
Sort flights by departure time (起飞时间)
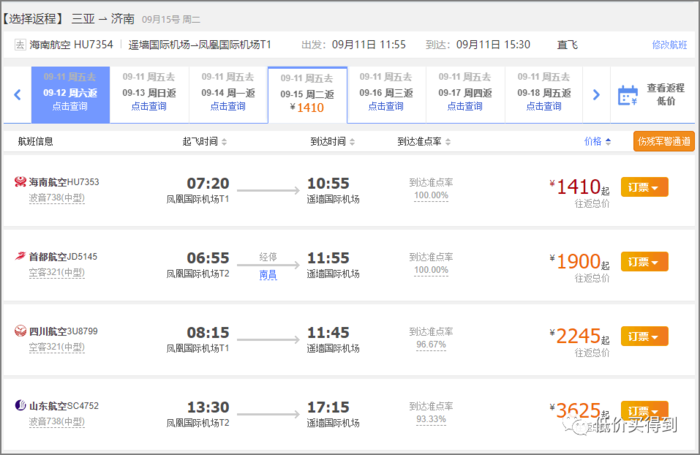pos(204,141)
